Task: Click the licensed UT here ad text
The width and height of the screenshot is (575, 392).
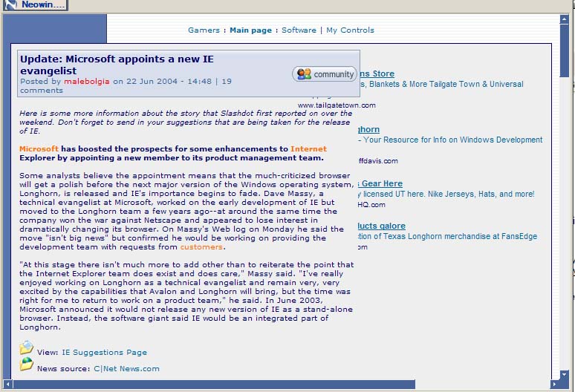Action: (x=446, y=194)
